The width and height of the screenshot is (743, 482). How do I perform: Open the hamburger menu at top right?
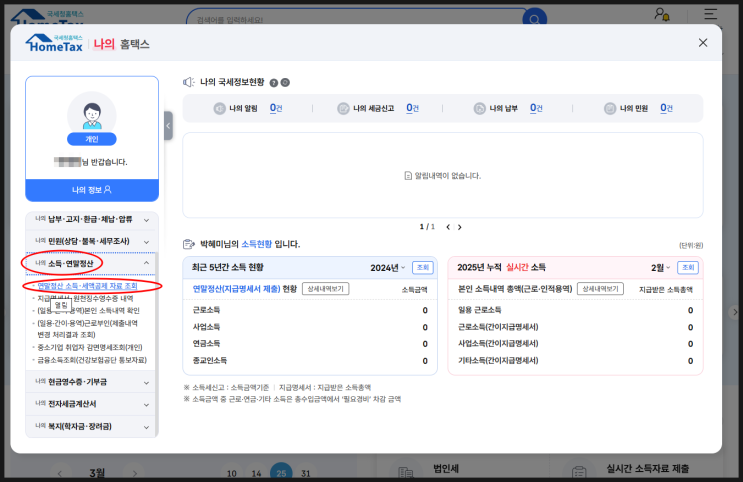pos(710,14)
